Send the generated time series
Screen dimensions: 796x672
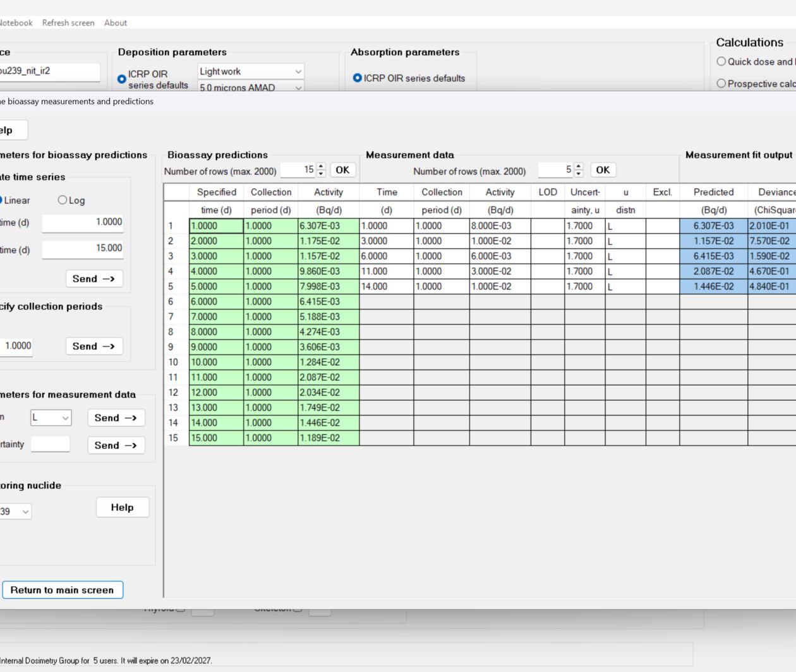(93, 279)
